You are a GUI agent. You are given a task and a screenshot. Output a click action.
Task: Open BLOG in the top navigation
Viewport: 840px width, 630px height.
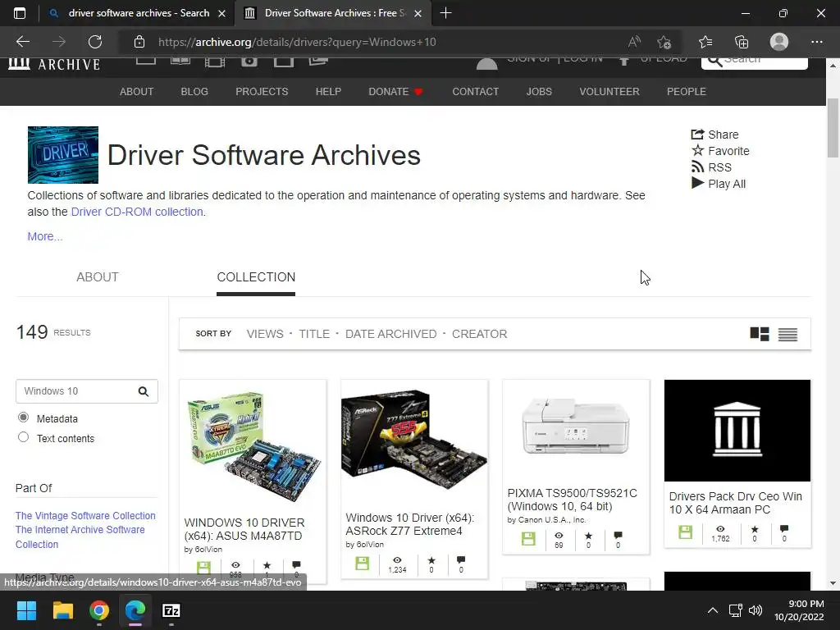(194, 92)
